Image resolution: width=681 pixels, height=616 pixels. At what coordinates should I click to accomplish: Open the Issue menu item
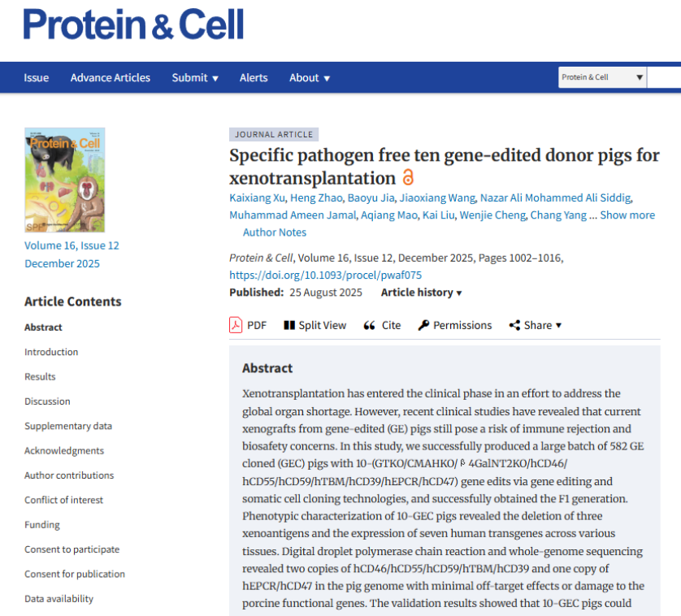click(x=37, y=78)
